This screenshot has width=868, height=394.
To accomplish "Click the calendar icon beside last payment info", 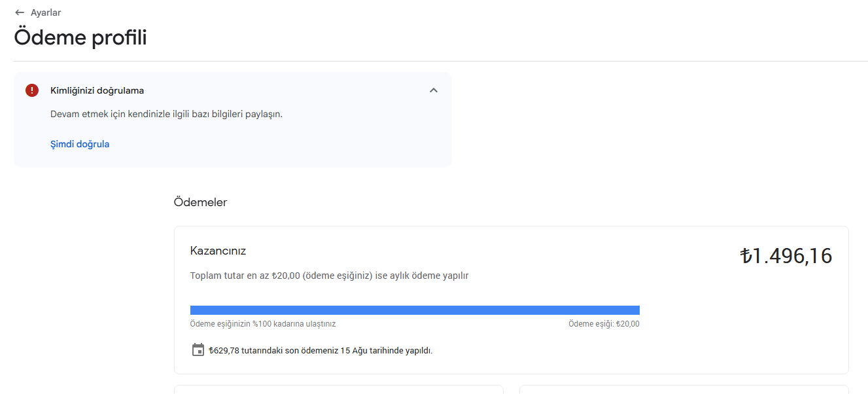I will [x=198, y=350].
